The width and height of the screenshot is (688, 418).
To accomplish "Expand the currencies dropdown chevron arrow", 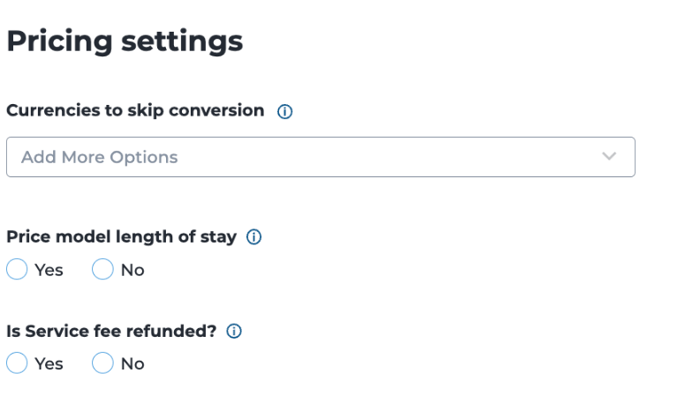I will pyautogui.click(x=609, y=156).
